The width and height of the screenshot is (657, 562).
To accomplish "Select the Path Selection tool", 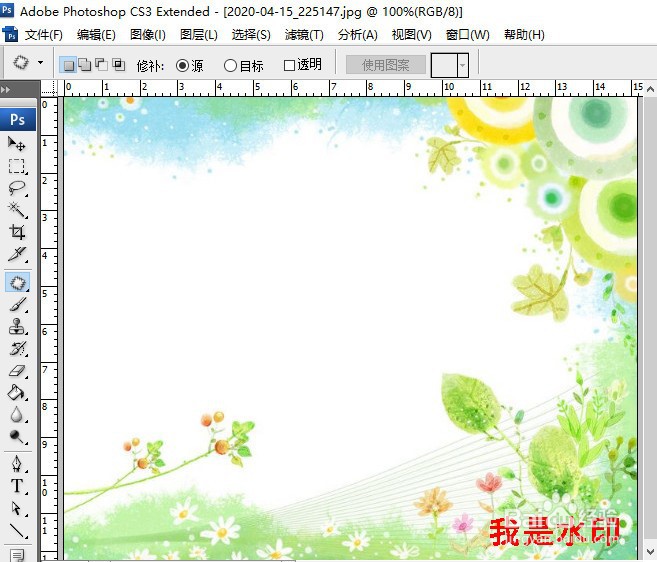I will [x=17, y=508].
